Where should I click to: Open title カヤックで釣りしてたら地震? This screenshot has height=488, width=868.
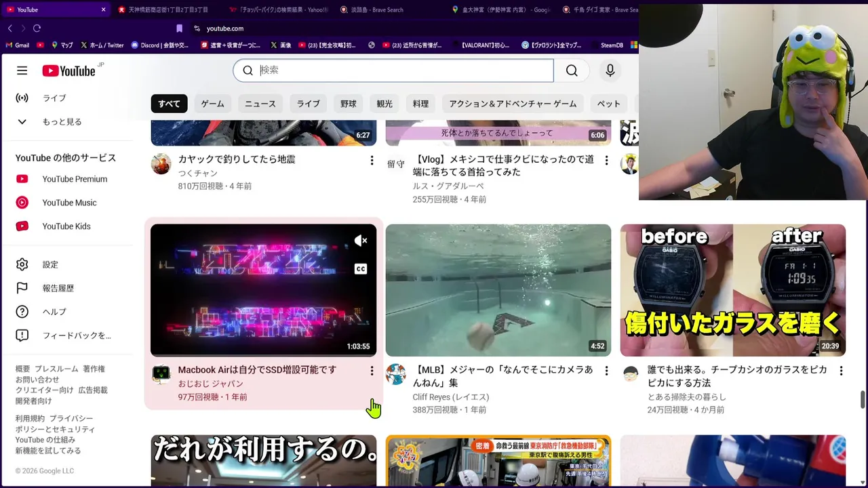point(237,159)
